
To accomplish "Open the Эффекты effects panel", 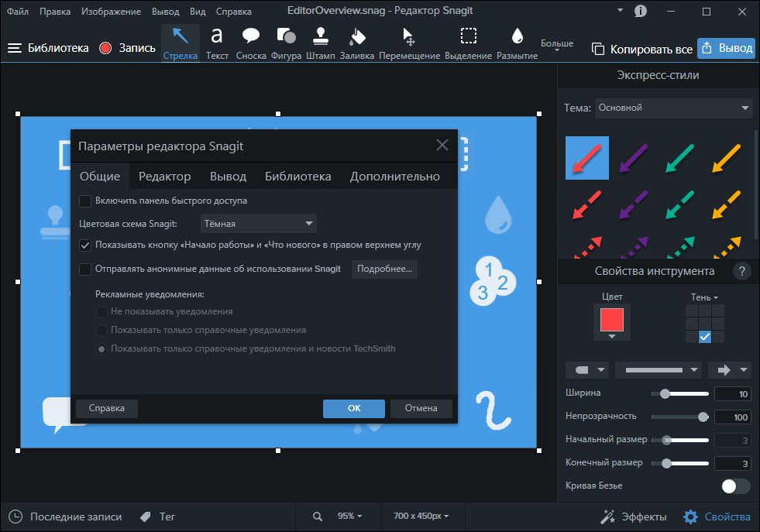I will point(634,517).
